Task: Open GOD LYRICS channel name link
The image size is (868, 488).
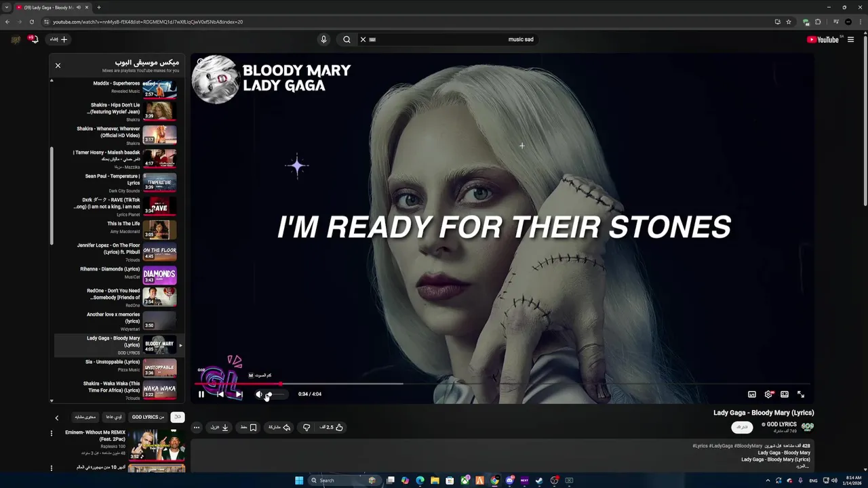Action: coord(781,424)
